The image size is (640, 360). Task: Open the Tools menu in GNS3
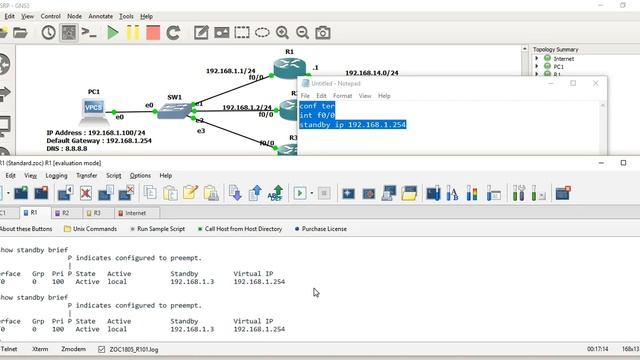[126, 16]
